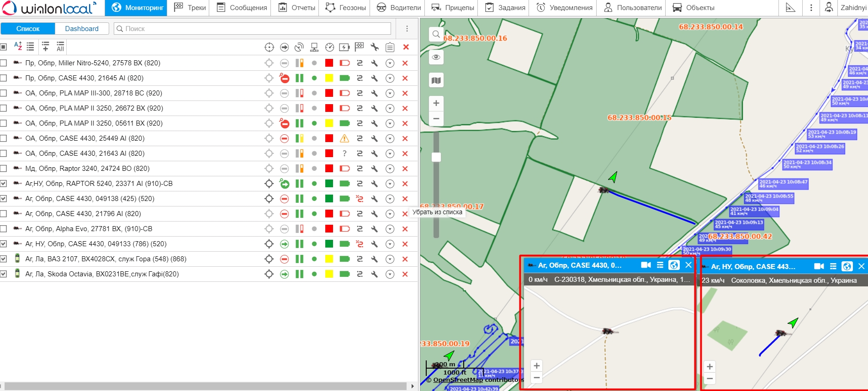Click the map zoom slider handle

436,157
